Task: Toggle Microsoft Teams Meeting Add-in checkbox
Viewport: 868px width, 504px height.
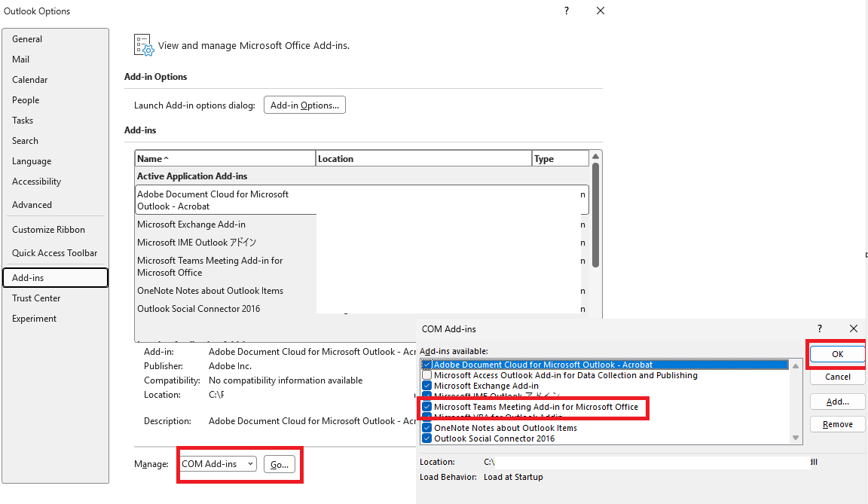Action: click(426, 407)
